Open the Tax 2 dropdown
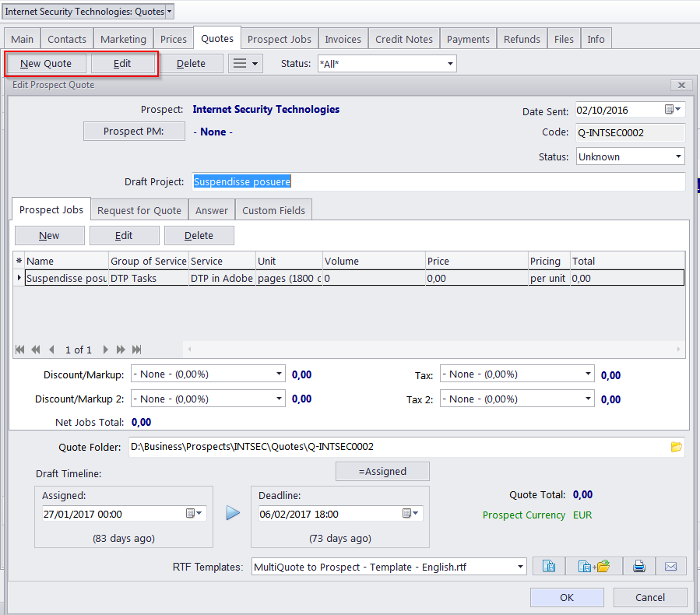 pos(587,399)
